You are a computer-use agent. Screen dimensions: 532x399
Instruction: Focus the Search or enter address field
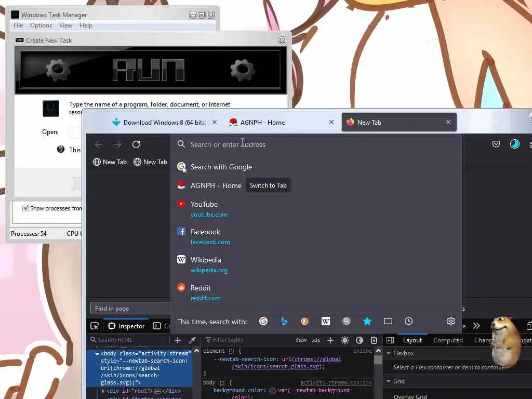(315, 144)
